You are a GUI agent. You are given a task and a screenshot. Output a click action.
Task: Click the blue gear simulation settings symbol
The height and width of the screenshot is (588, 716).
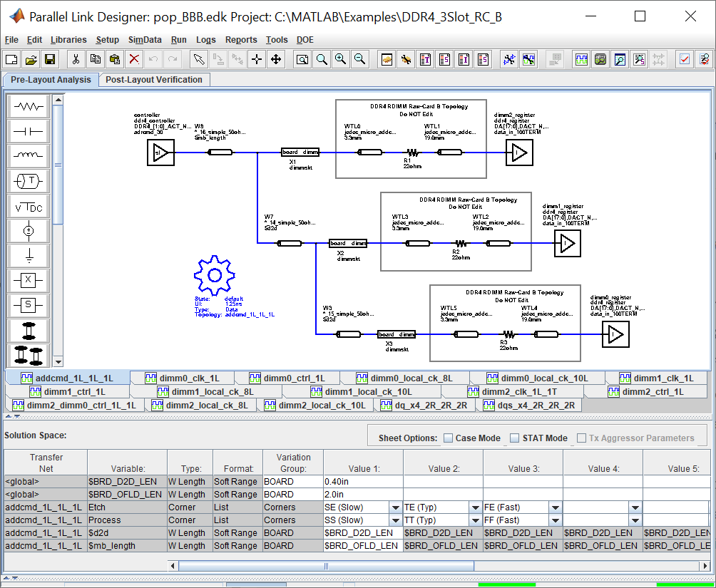pos(214,274)
